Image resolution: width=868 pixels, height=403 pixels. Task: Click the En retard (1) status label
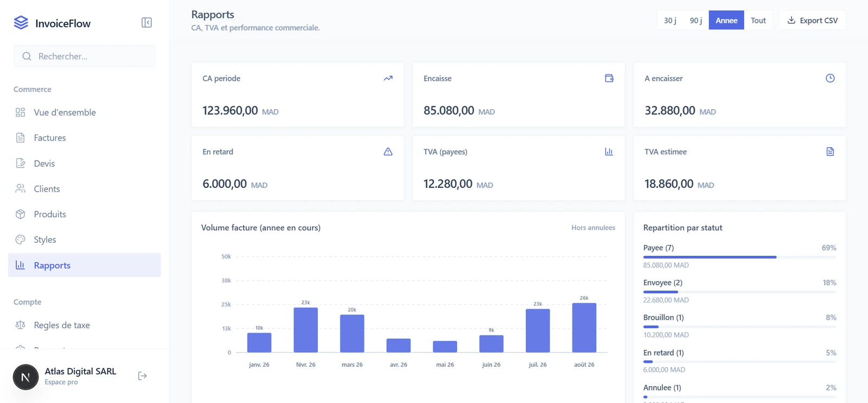tap(663, 352)
